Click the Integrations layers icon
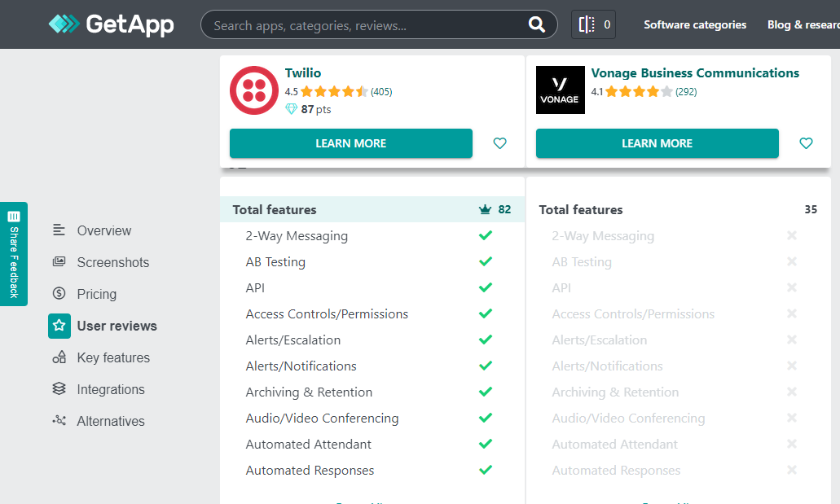 point(59,389)
